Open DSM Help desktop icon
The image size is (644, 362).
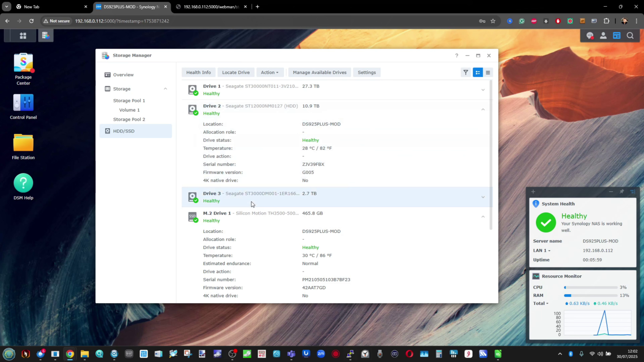point(23,187)
